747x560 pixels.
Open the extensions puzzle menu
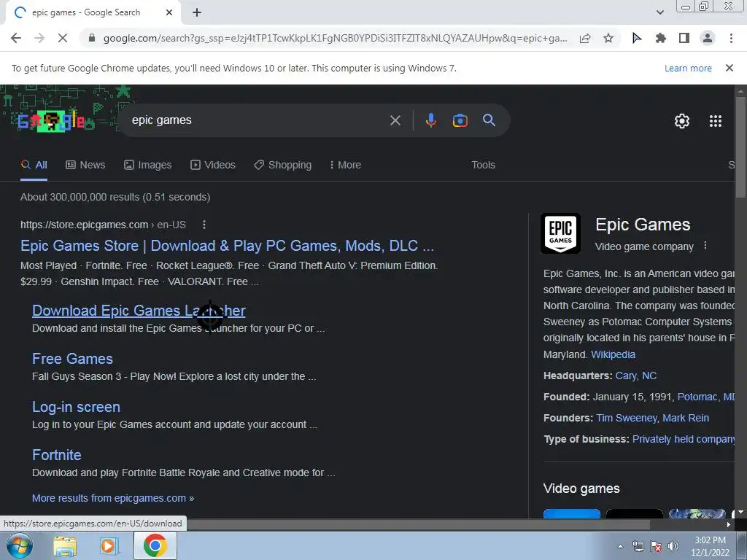660,38
